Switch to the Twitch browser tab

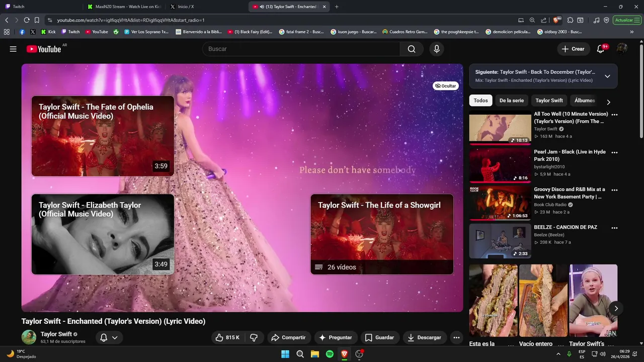click(40, 7)
